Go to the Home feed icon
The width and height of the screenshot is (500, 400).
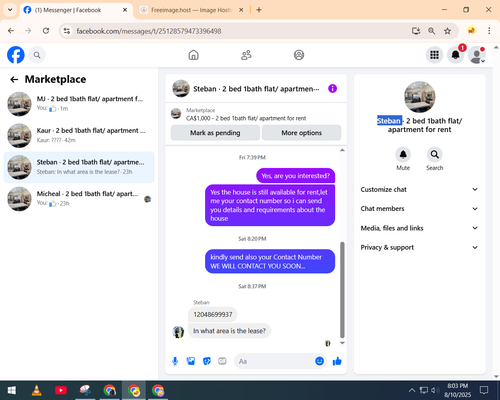point(193,55)
